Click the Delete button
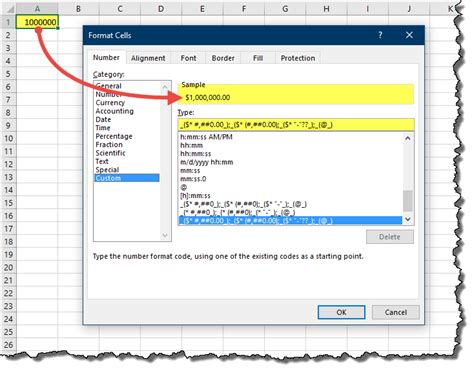 tap(390, 237)
